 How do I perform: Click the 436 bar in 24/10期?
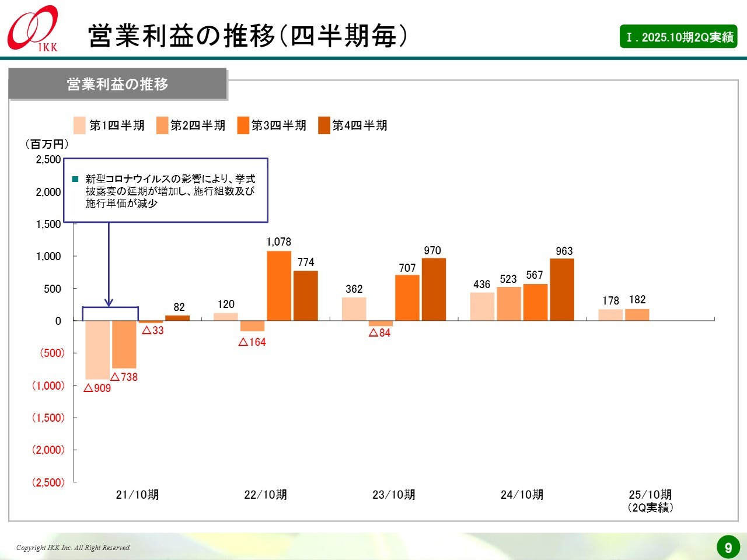[483, 307]
